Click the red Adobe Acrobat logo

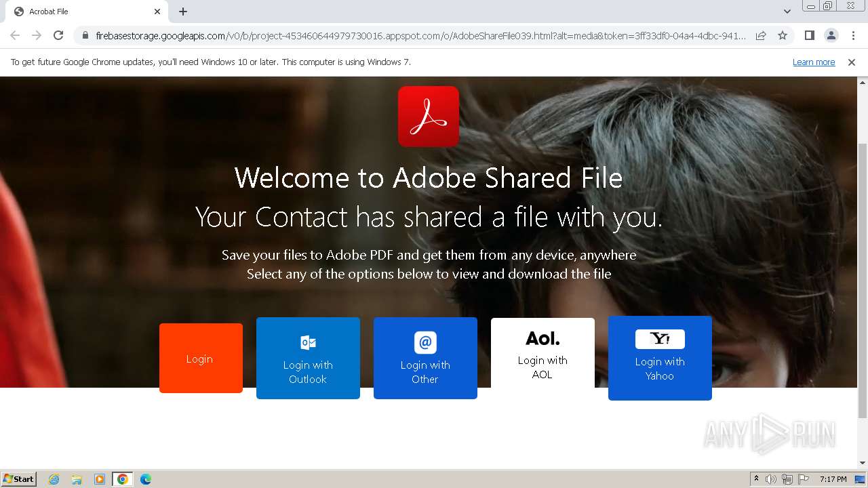[429, 117]
